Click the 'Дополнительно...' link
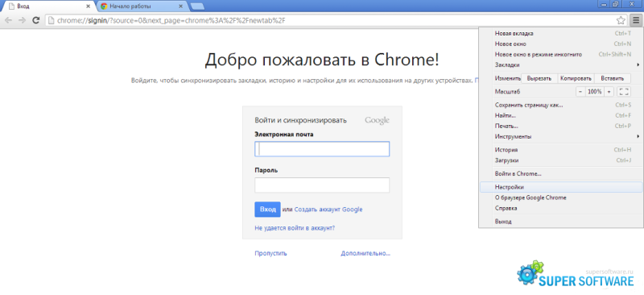This screenshot has height=295, width=644. (365, 253)
